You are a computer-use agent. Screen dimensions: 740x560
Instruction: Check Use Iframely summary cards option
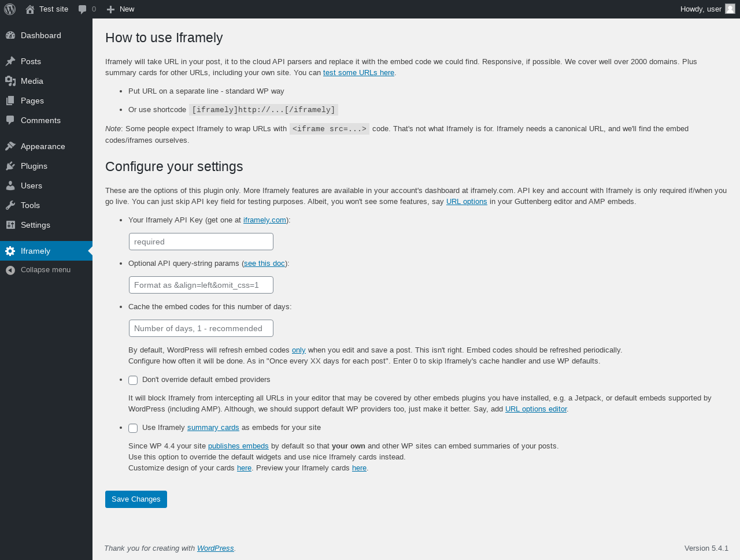point(133,428)
